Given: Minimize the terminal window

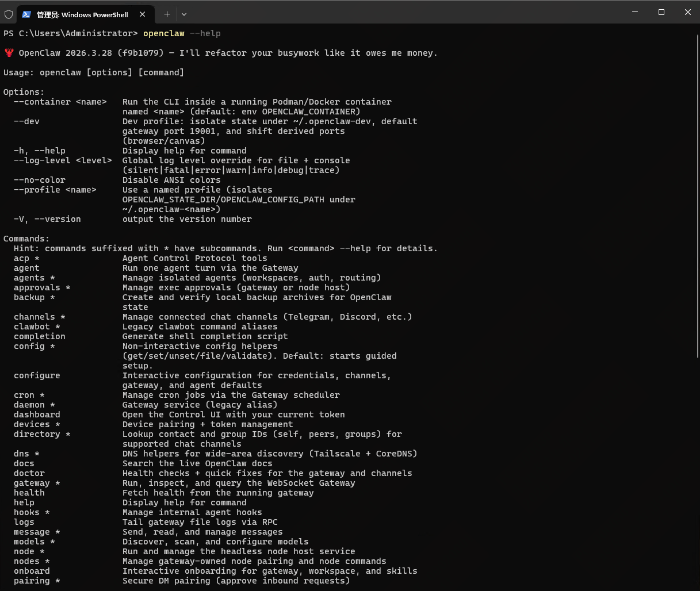Looking at the screenshot, I should [635, 12].
